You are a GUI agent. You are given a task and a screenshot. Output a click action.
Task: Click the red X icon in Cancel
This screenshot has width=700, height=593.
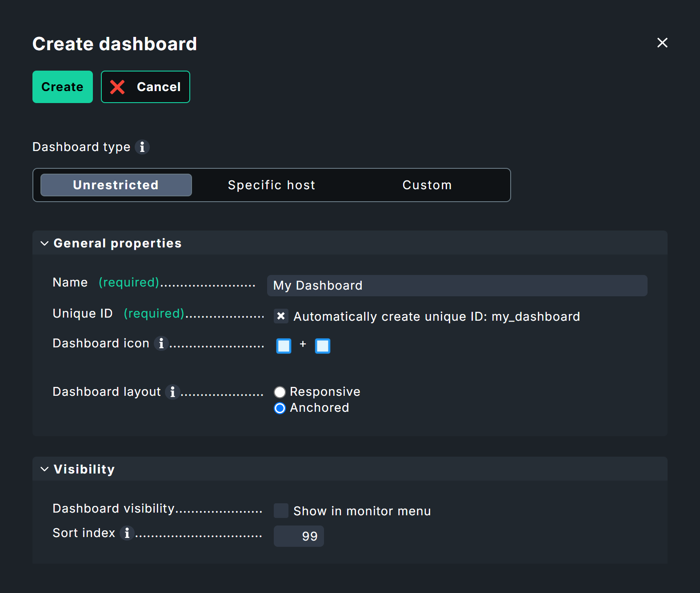tap(117, 87)
